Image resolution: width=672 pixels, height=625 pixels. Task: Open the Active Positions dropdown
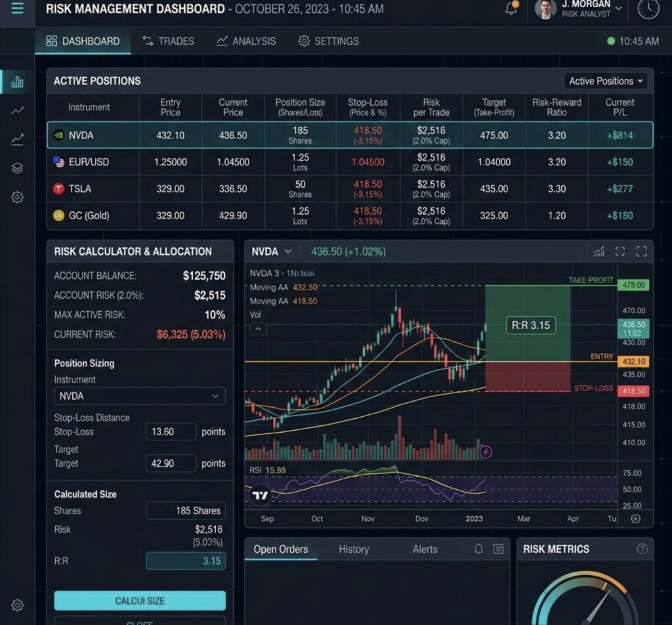point(605,81)
